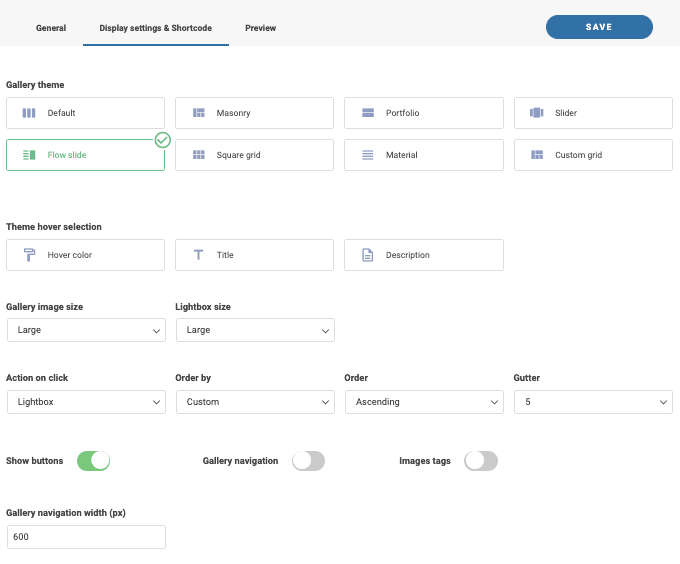
Task: Switch to the General tab
Action: (x=51, y=28)
